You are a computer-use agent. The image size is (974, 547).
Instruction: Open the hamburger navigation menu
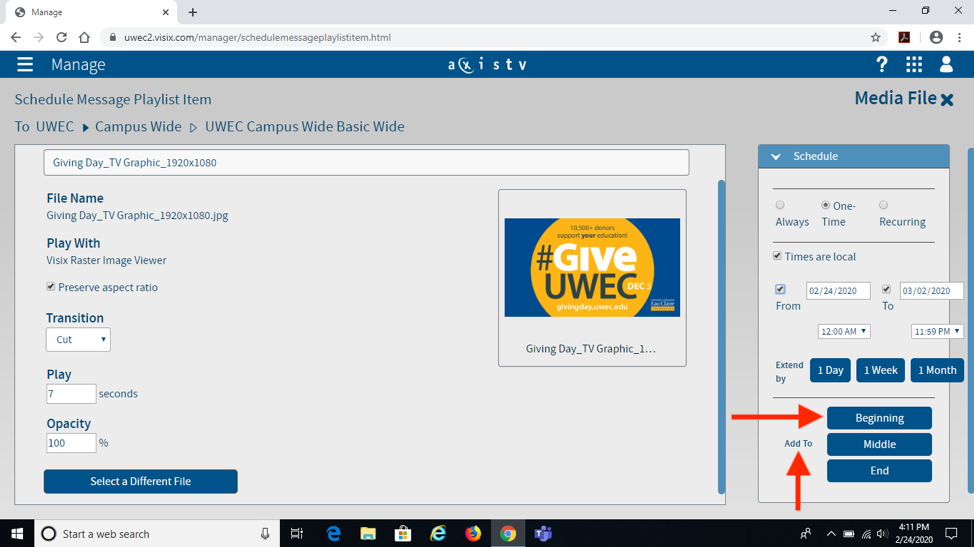25,65
